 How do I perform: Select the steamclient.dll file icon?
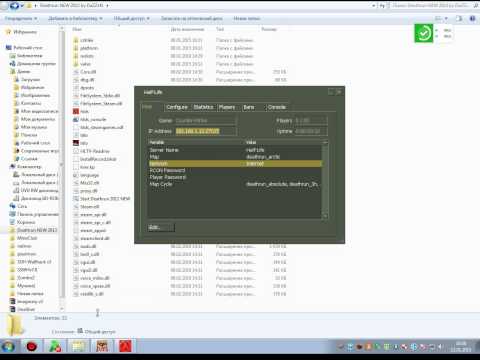[x=76, y=238]
